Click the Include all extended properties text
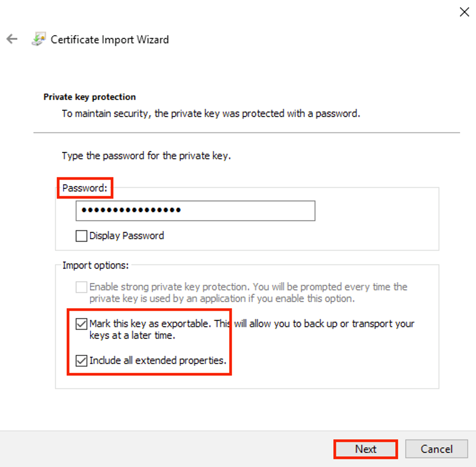The width and height of the screenshot is (476, 467). (x=158, y=361)
